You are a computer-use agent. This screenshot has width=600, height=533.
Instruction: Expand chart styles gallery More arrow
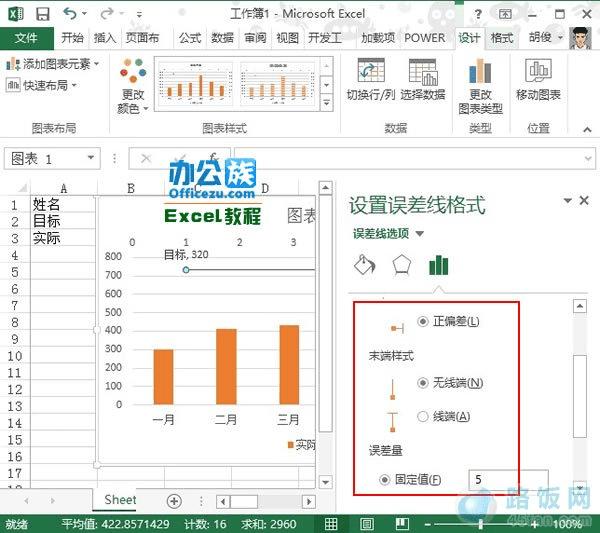pos(326,103)
